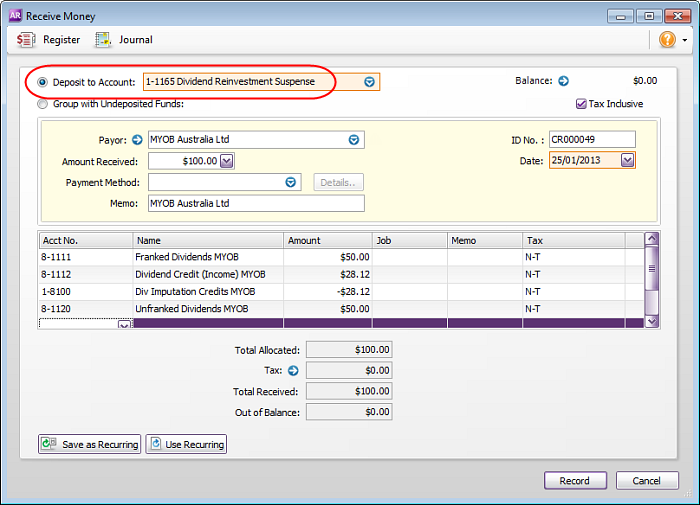
Task: Click the Total Allocated value $100.00
Action: click(x=349, y=350)
